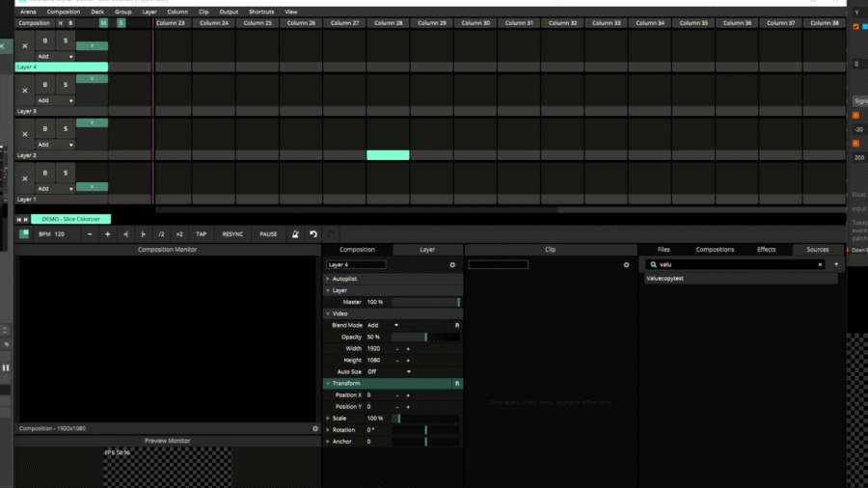Toggle solo S on Layer 3
Screen dimensions: 868x488
66,85
